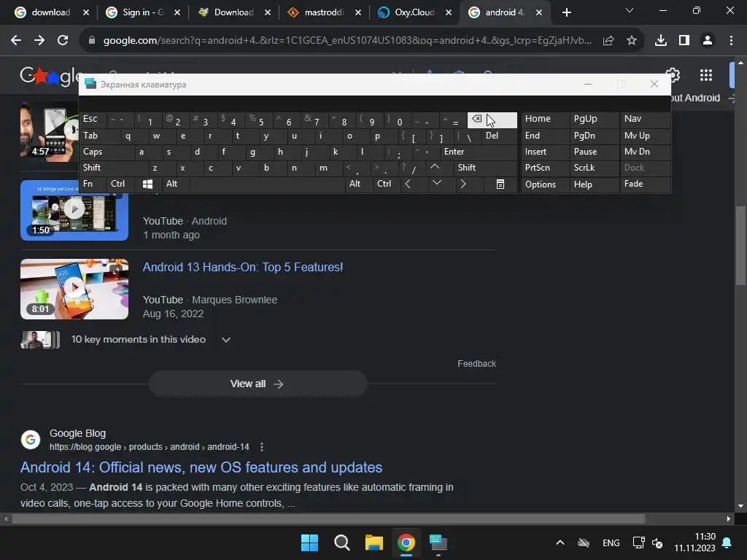Screen dimensions: 747x560
Task: Show hidden system tray icons
Action: tap(560, 542)
